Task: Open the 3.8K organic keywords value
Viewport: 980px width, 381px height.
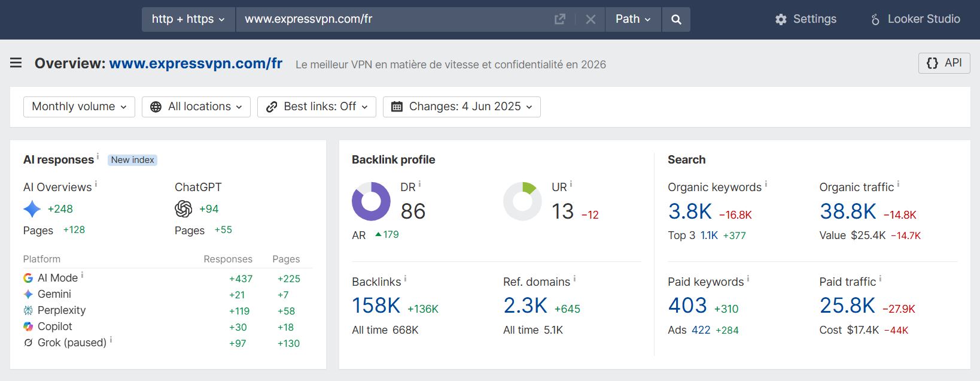Action: point(690,211)
